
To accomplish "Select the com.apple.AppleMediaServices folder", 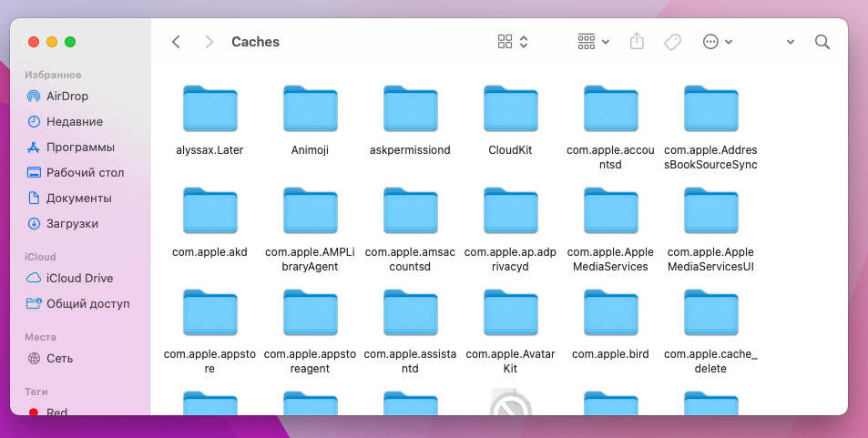I will click(610, 210).
